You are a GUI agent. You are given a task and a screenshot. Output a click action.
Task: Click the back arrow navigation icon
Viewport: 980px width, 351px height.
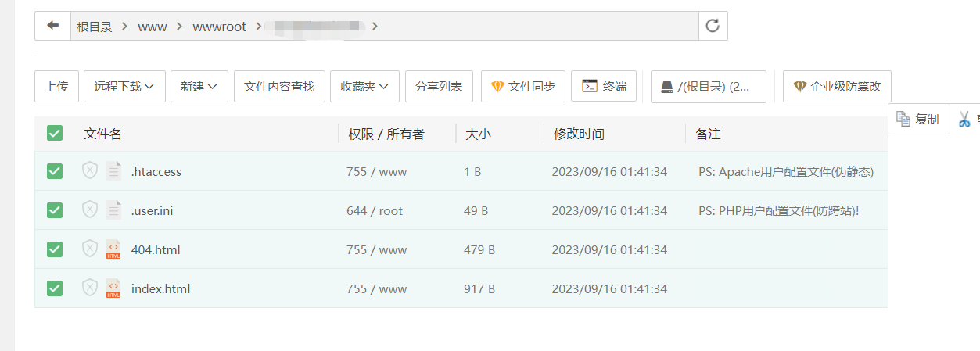tap(52, 26)
